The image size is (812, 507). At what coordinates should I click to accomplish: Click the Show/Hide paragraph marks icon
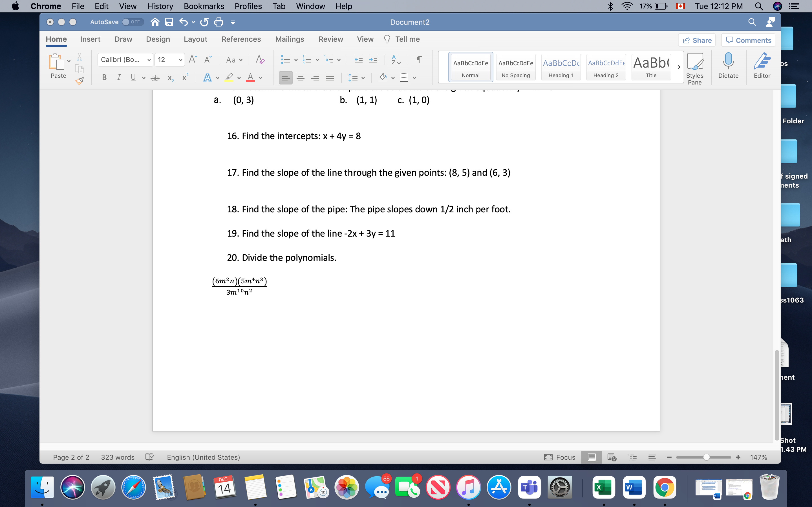(x=419, y=60)
